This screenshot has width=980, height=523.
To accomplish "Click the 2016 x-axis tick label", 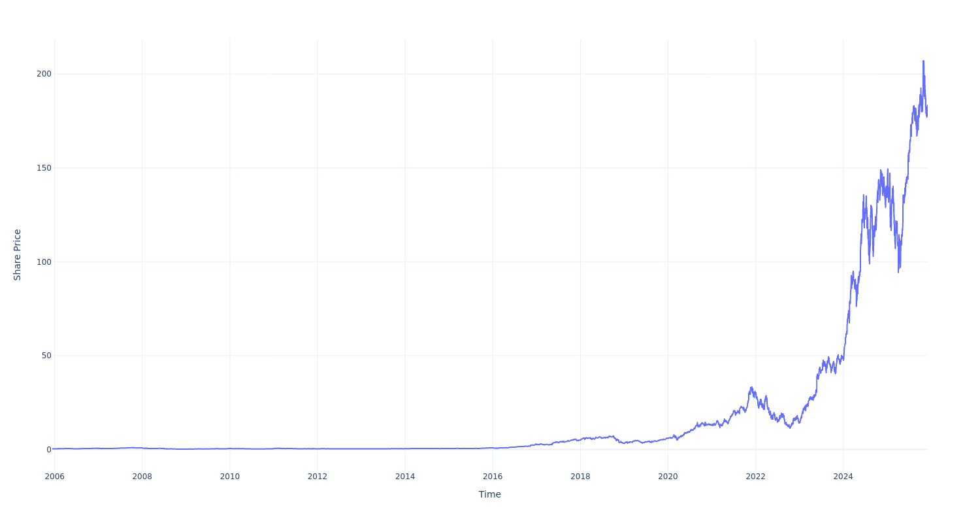I will (x=493, y=477).
